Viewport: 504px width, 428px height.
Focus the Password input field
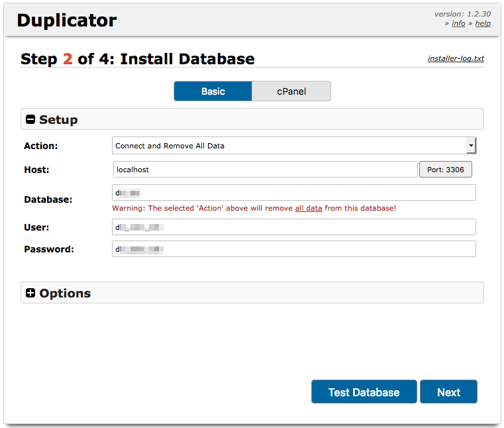pos(294,249)
